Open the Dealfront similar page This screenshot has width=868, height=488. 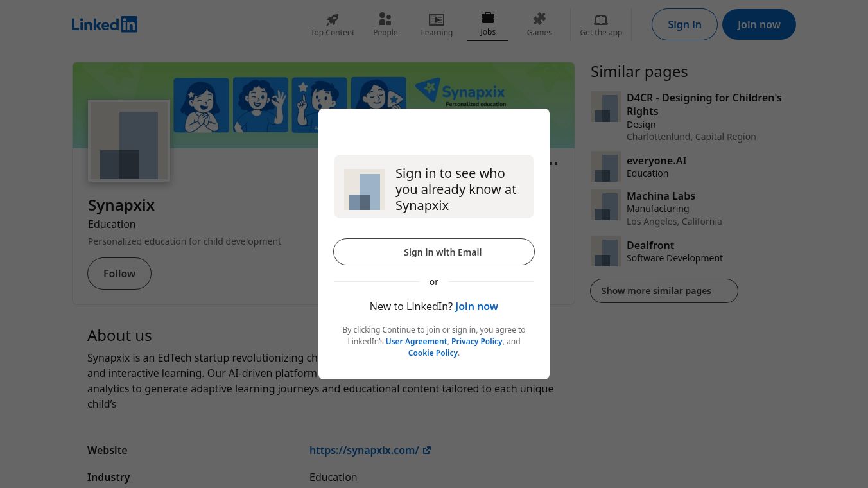pos(650,245)
